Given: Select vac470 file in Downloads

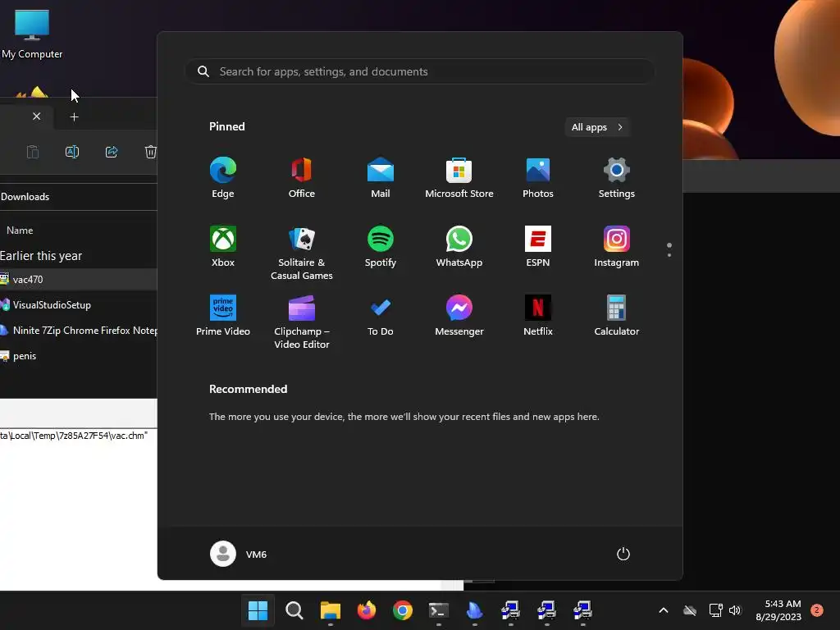Looking at the screenshot, I should click(78, 279).
